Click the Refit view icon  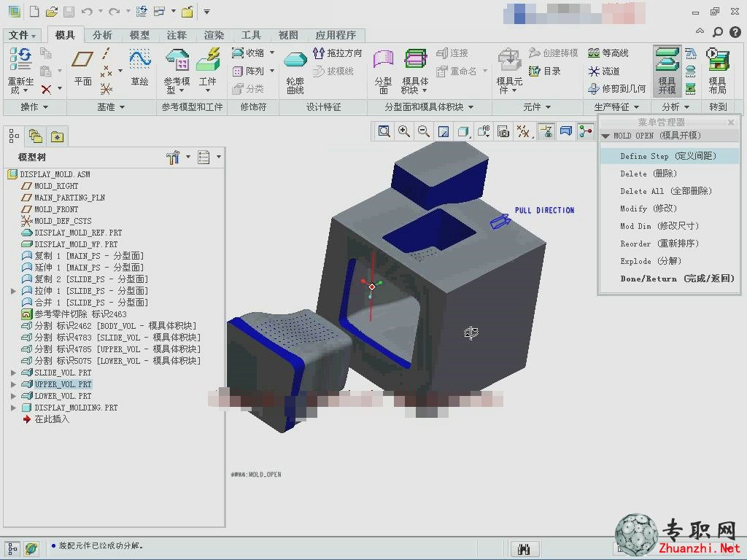pos(384,131)
